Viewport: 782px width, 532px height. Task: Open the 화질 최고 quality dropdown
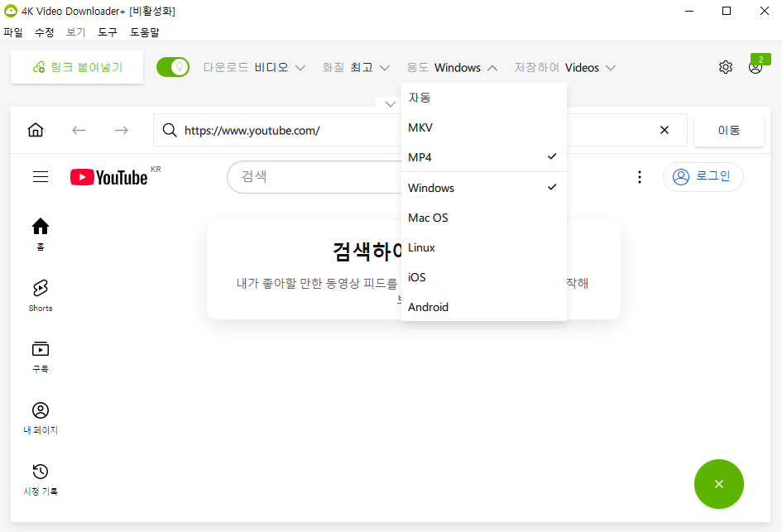(356, 67)
